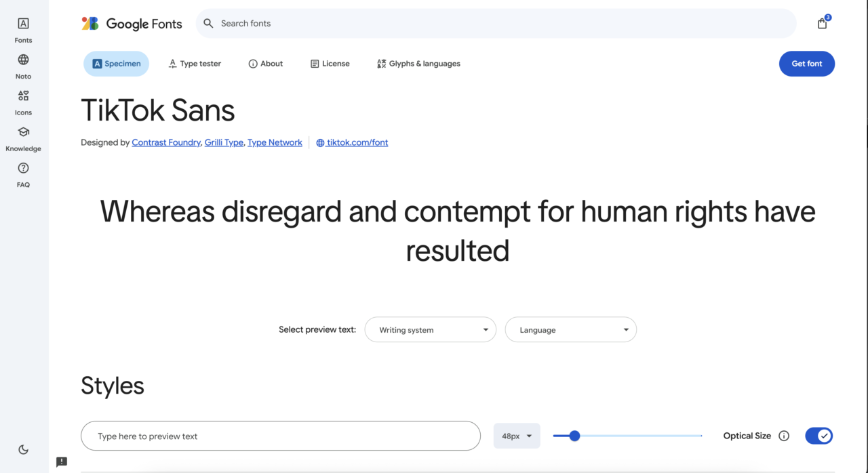
Task: Open the FAQ question mark icon
Action: [x=23, y=175]
